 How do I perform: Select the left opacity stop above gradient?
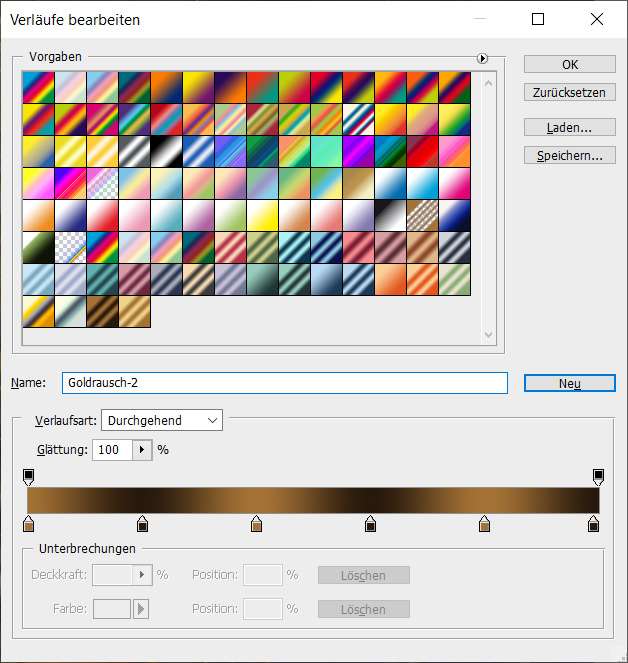point(28,476)
